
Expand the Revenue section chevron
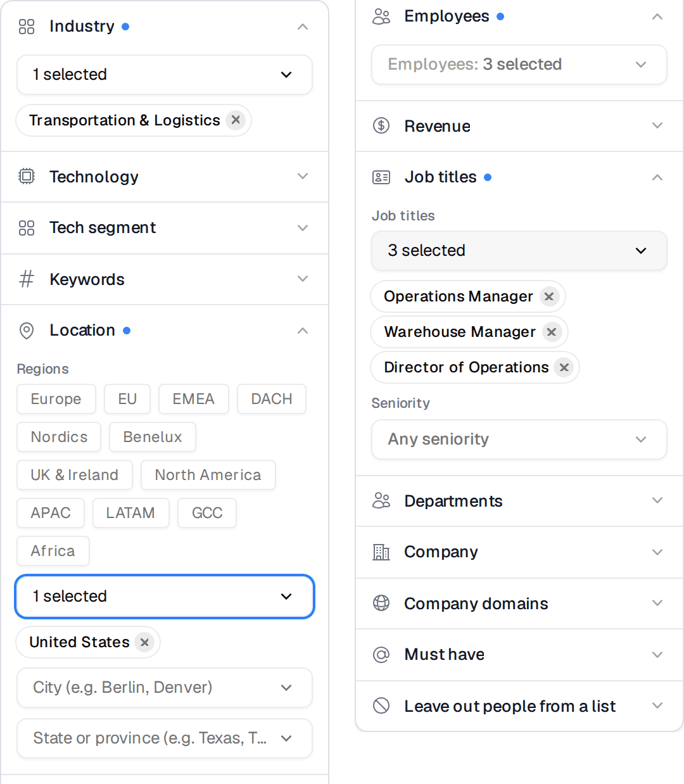[657, 125]
